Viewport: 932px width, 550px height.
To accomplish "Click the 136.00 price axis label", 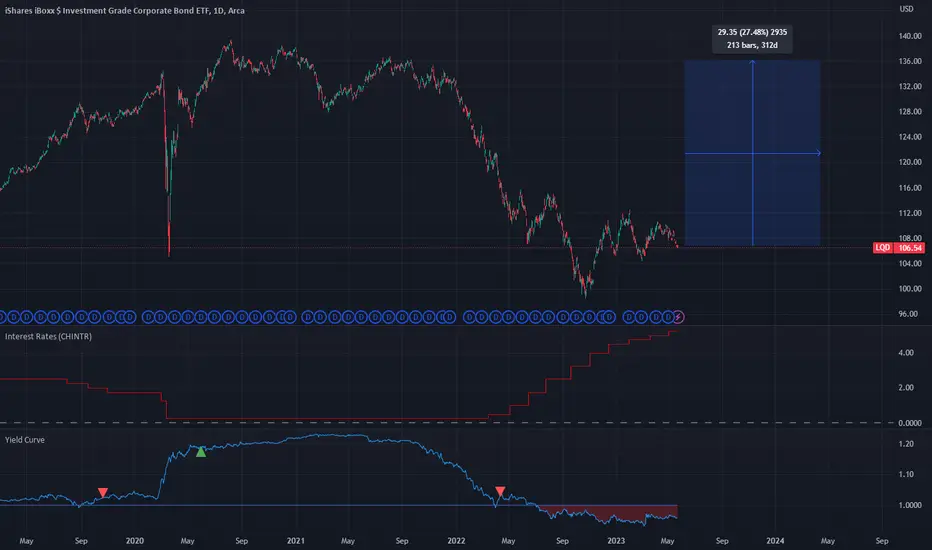I will tap(909, 61).
